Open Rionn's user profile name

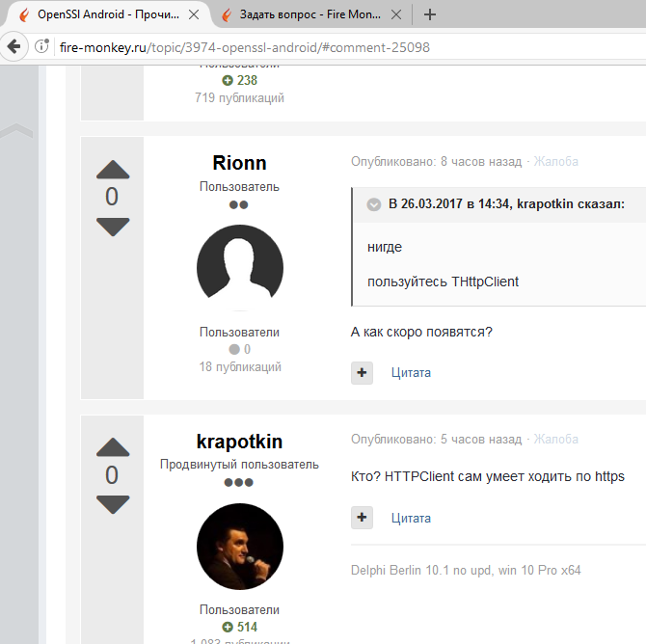tap(239, 163)
